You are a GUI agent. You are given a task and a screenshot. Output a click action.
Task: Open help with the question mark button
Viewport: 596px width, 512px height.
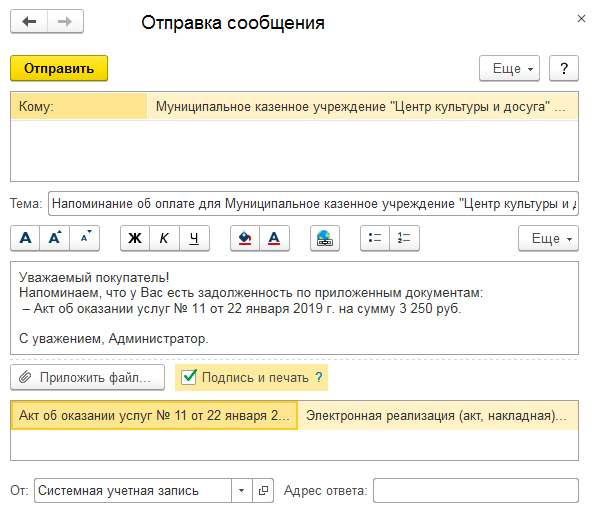click(x=564, y=68)
